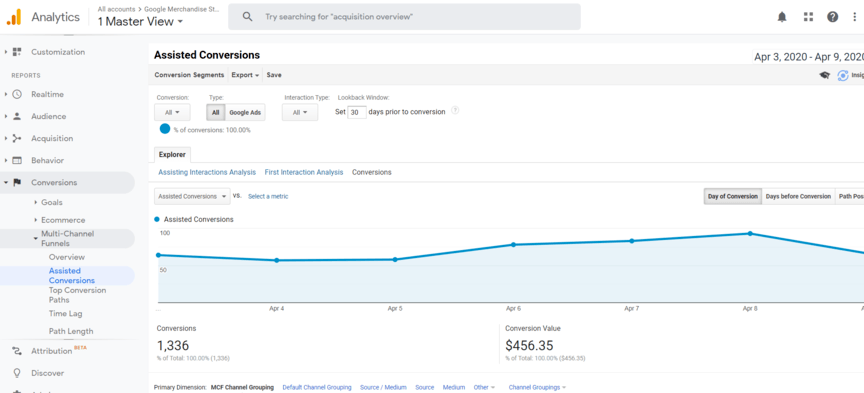Click the lookback window help icon
Screen dimensions: 864x393
click(455, 110)
